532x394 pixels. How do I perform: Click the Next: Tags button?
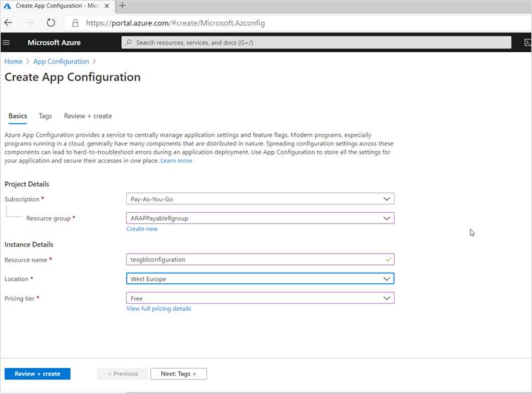click(x=178, y=374)
